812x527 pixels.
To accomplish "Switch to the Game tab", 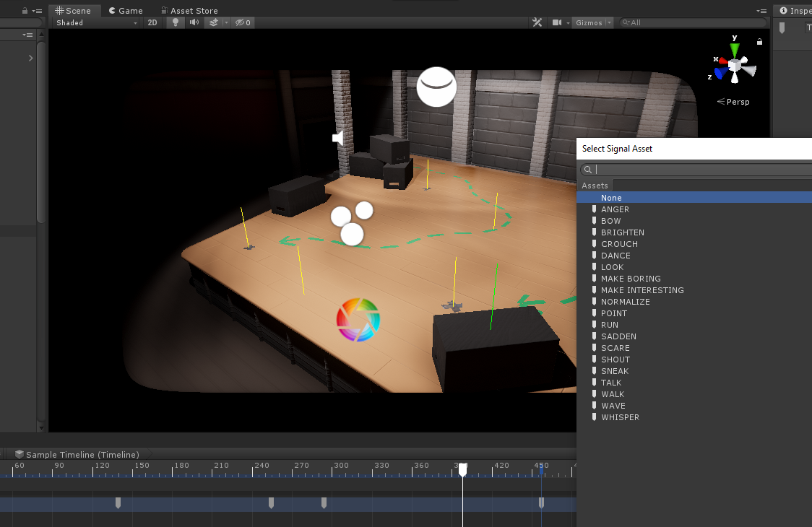I will tap(125, 10).
